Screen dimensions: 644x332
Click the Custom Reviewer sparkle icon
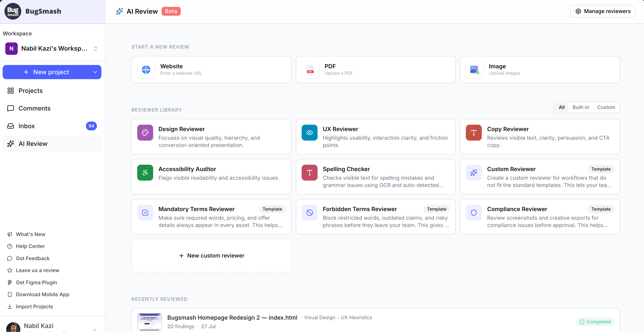coord(474,172)
